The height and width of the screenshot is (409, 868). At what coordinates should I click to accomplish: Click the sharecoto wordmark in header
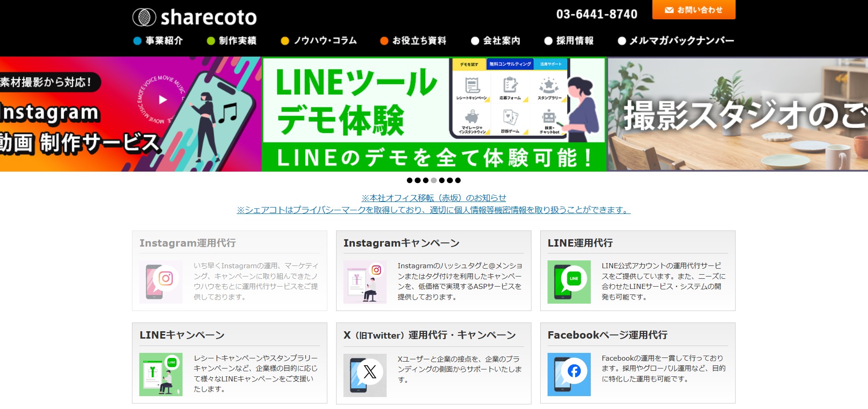[x=209, y=17]
